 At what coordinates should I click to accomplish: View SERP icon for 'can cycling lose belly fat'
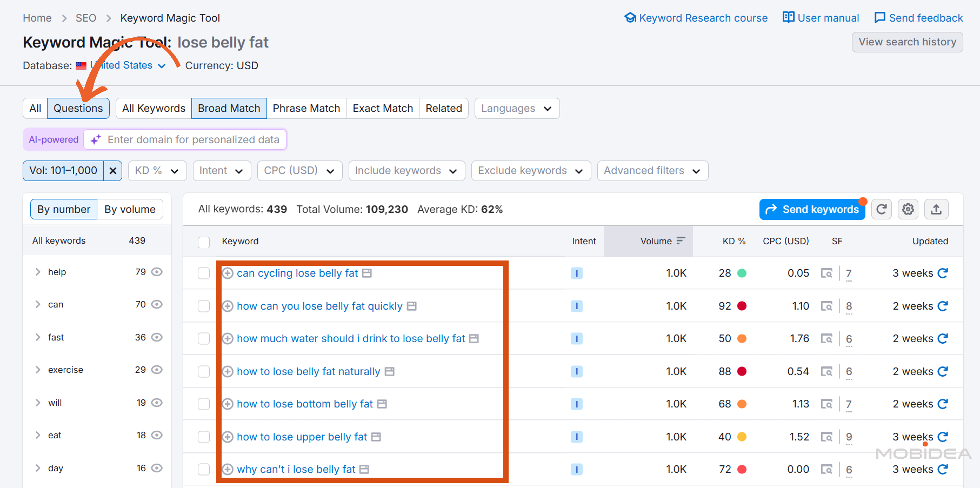[x=826, y=273]
